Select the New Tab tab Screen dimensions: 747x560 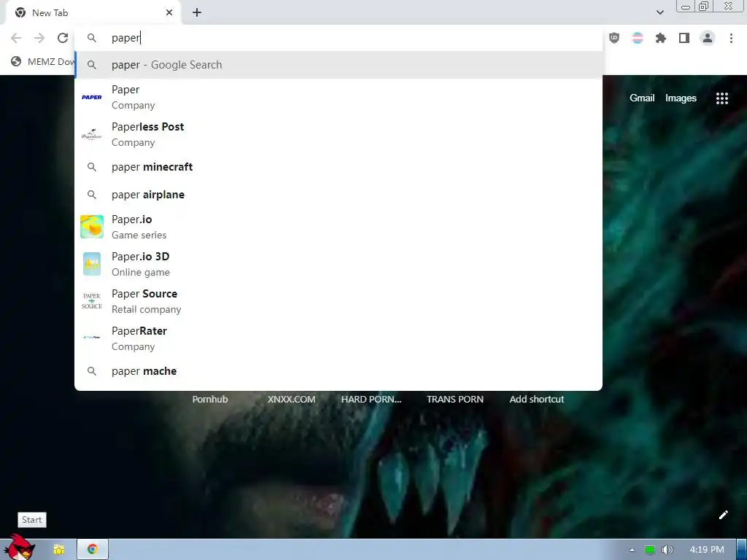point(93,13)
